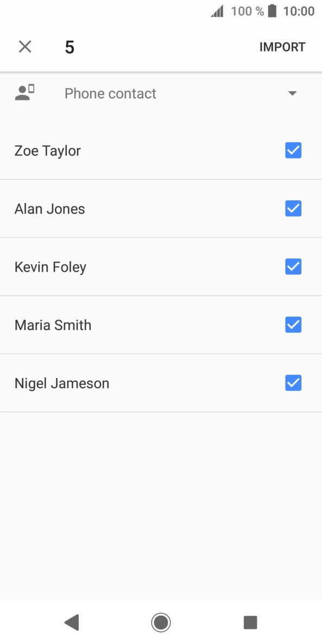Uncheck the Kevin Foley checkbox
The image size is (322, 644).
tap(293, 267)
